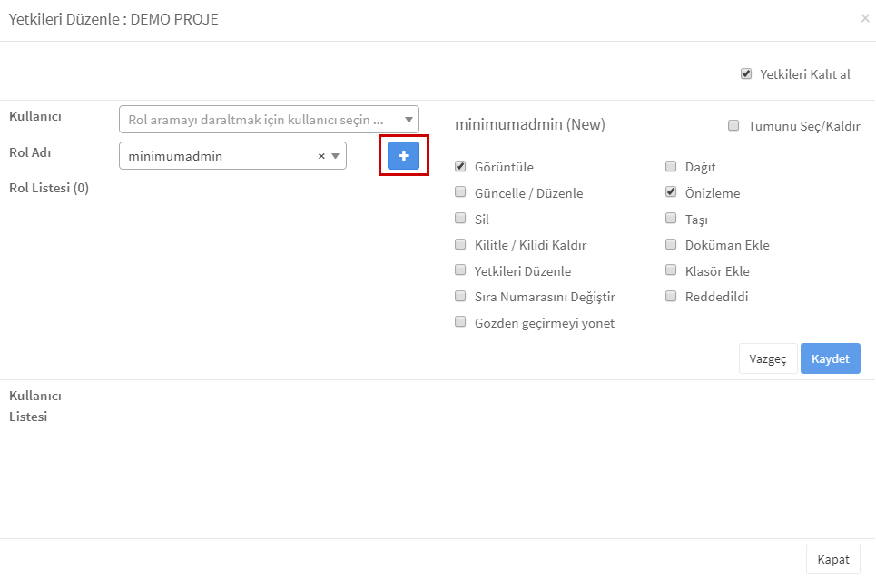The image size is (876, 588).
Task: Enable Sıra Numarasını Değiştir checkbox
Action: (460, 296)
